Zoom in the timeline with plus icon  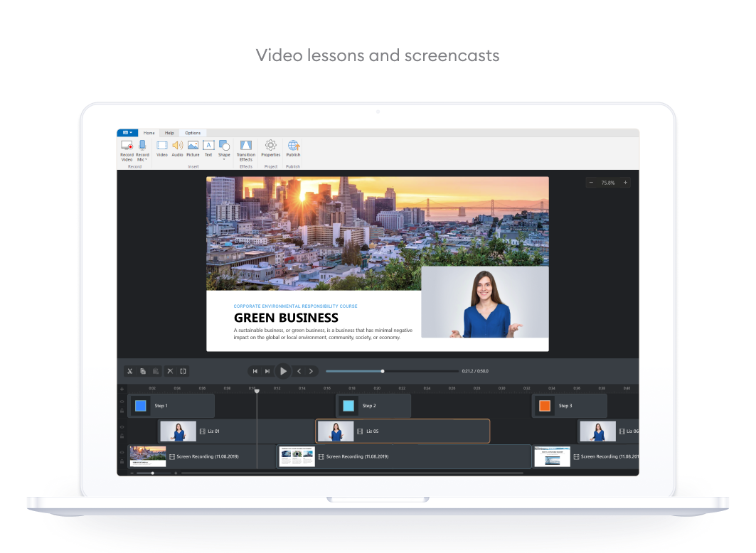click(x=176, y=473)
